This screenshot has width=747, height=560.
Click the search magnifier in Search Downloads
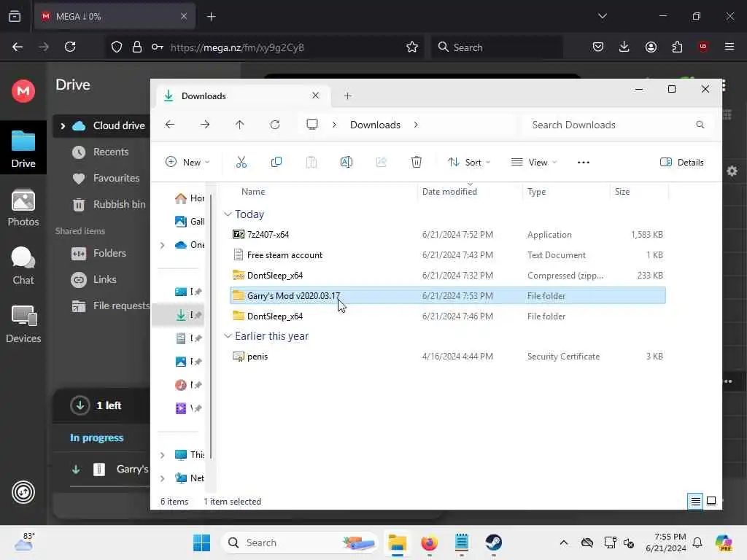[x=700, y=125]
